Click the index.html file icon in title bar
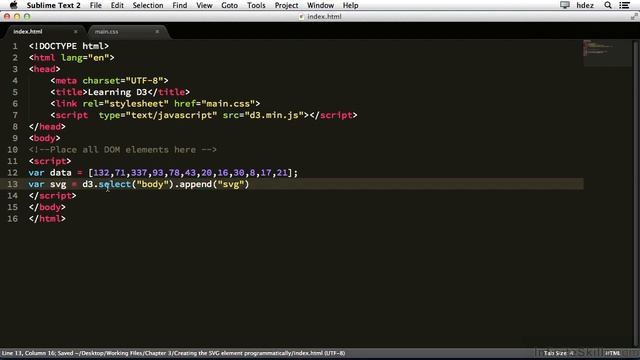This screenshot has width=640, height=360. pyautogui.click(x=302, y=17)
